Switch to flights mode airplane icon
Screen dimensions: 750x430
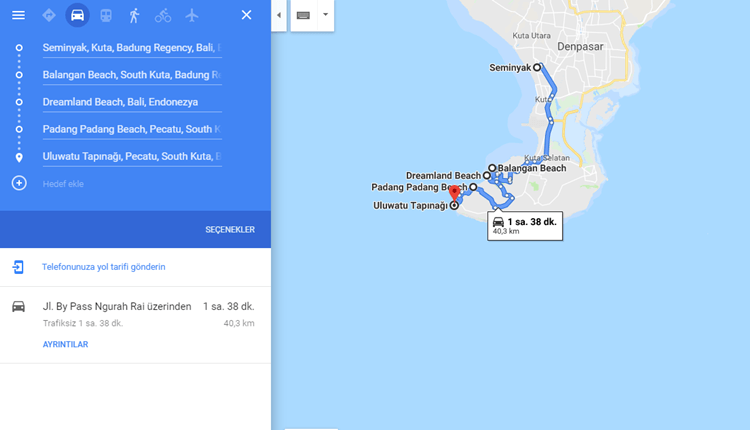coord(192,15)
